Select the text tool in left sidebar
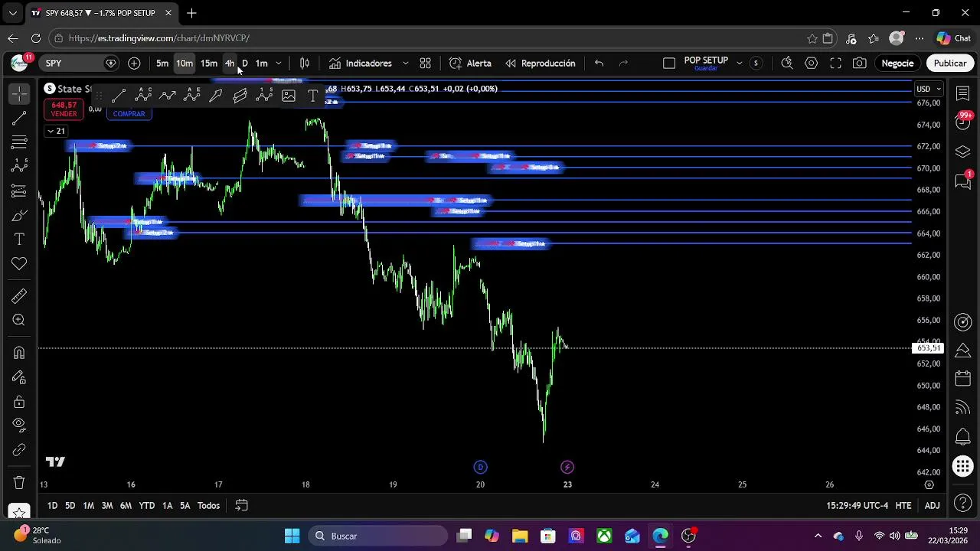The width and height of the screenshot is (980, 551). click(x=19, y=240)
